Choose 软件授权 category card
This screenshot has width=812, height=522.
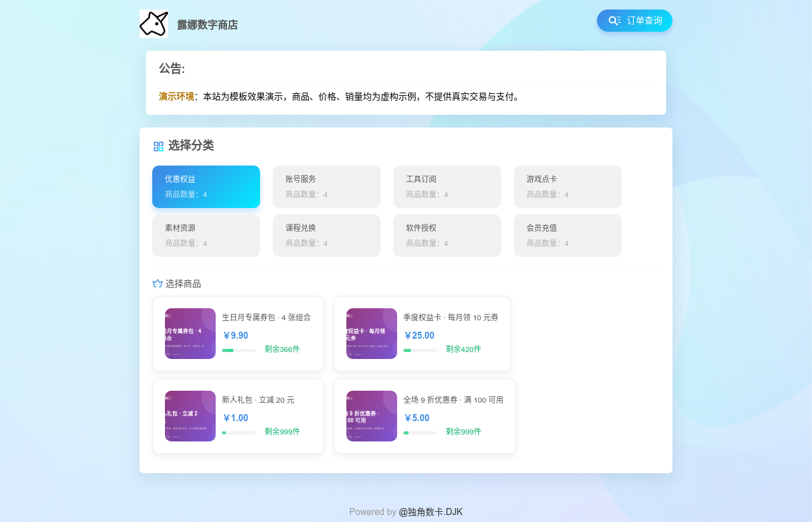447,235
